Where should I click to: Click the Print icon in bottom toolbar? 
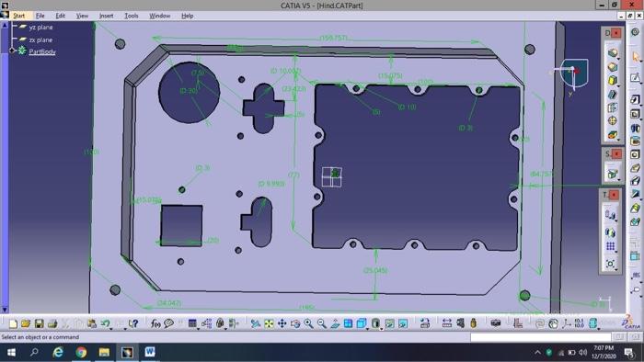click(x=52, y=324)
